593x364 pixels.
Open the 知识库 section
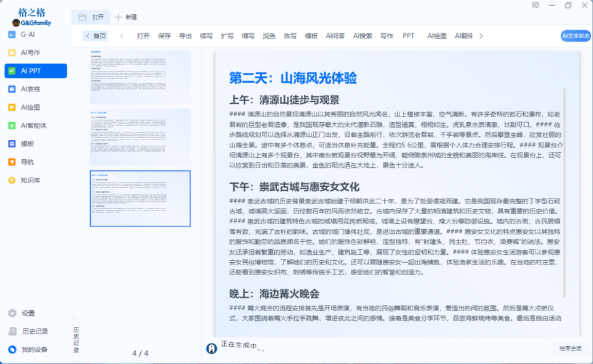[32, 179]
